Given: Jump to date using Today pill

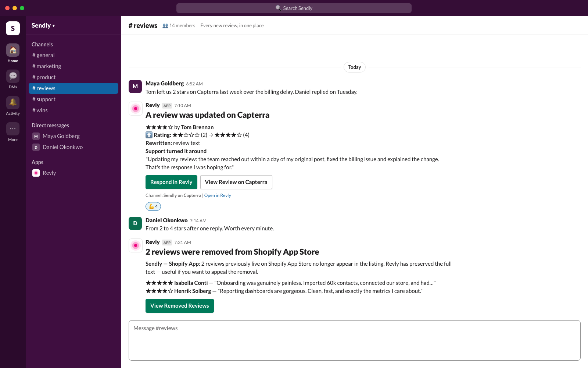Looking at the screenshot, I should pos(355,67).
